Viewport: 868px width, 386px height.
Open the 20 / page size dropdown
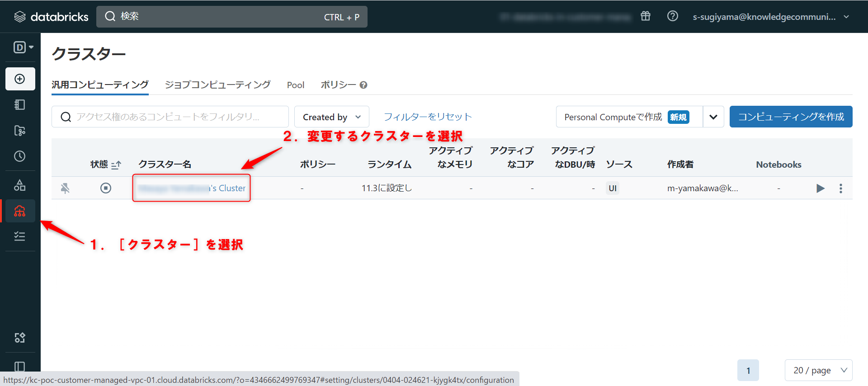tap(819, 371)
